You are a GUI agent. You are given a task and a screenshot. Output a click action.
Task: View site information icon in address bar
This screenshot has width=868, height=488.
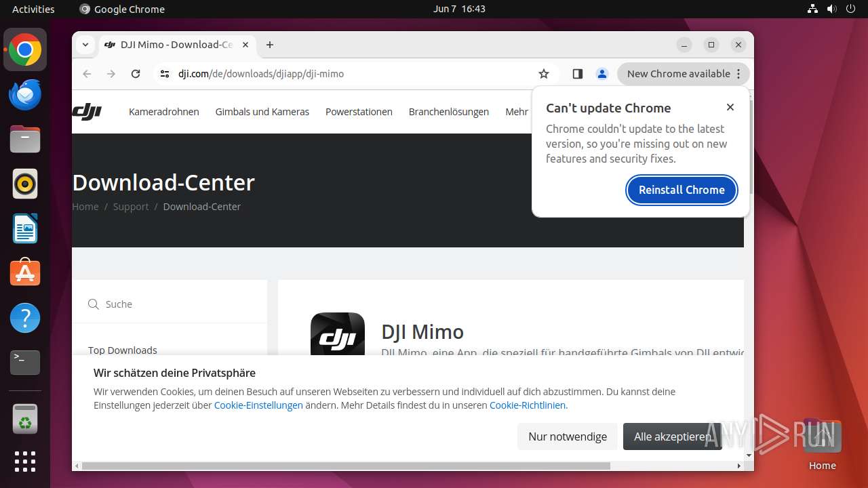click(x=165, y=74)
